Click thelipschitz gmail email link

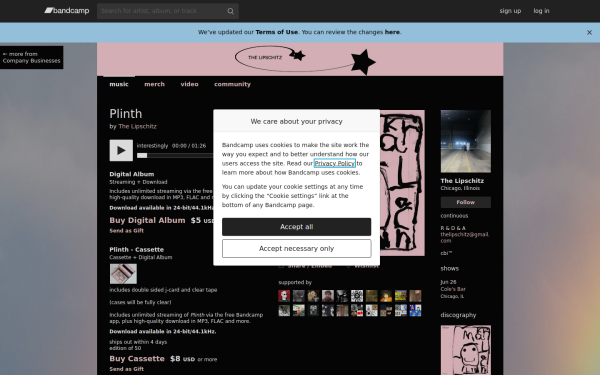coord(465,238)
